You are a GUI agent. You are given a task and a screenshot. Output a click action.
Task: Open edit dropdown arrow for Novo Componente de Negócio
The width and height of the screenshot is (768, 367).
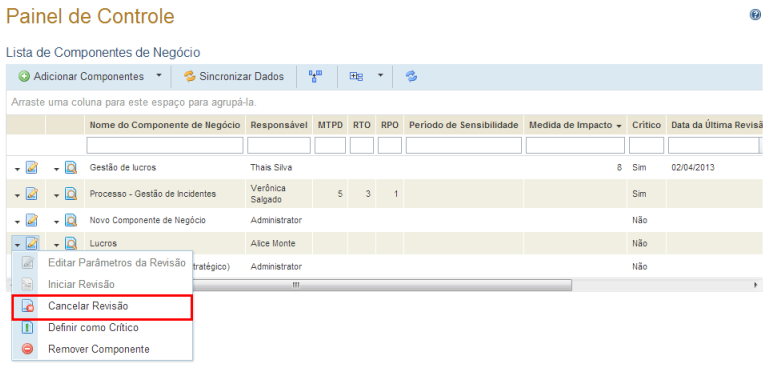click(x=17, y=222)
